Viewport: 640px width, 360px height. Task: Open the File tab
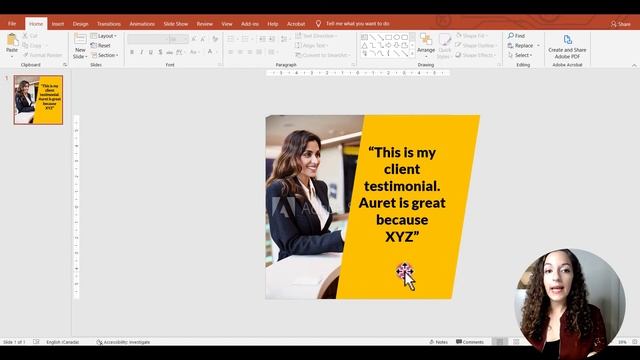[x=12, y=24]
